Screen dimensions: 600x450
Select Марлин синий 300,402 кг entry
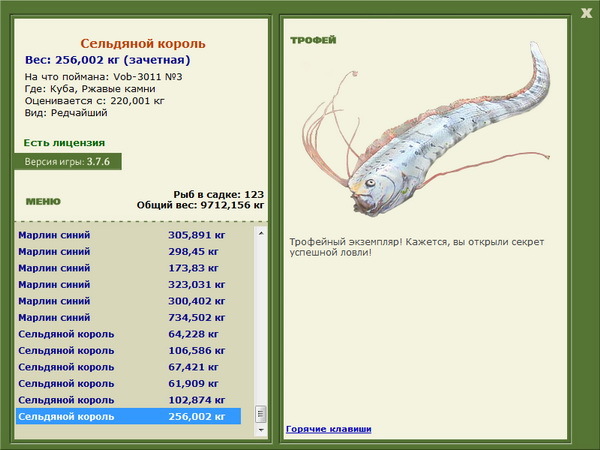coord(129,301)
